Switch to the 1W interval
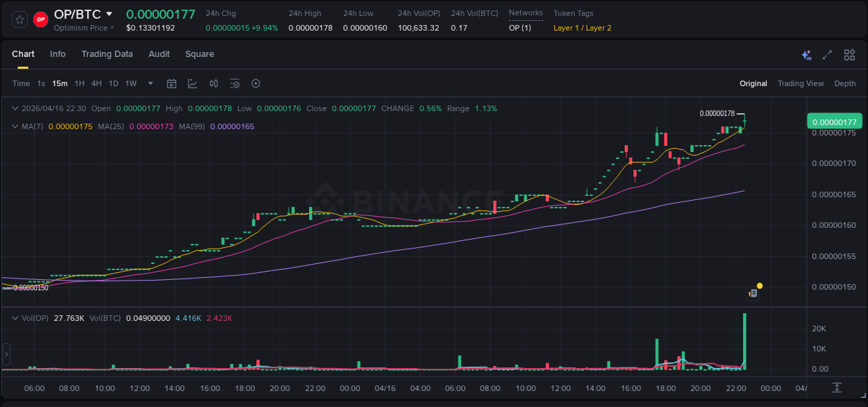 (131, 83)
